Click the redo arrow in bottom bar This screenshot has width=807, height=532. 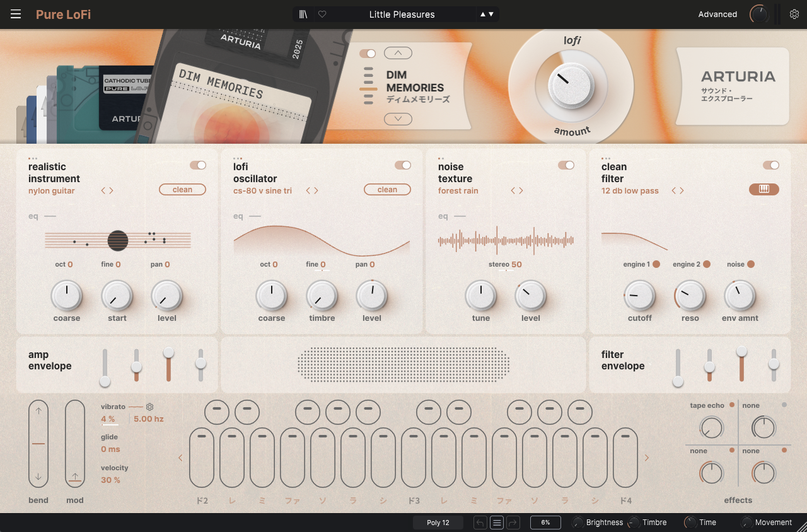click(x=513, y=523)
